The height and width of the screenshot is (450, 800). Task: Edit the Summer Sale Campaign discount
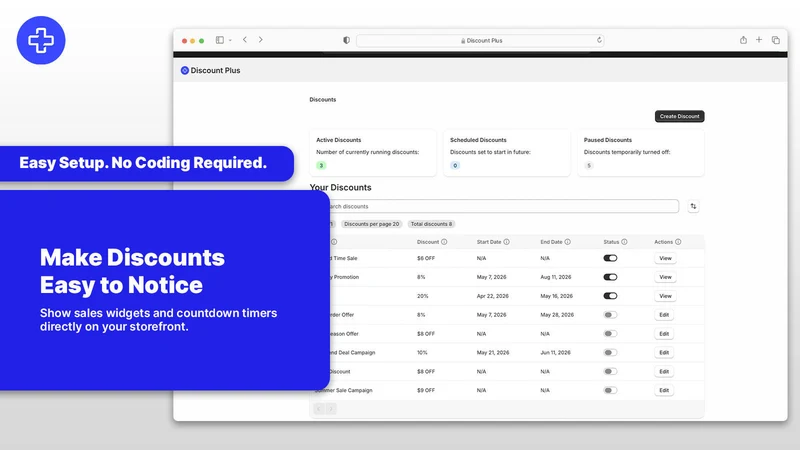[664, 390]
